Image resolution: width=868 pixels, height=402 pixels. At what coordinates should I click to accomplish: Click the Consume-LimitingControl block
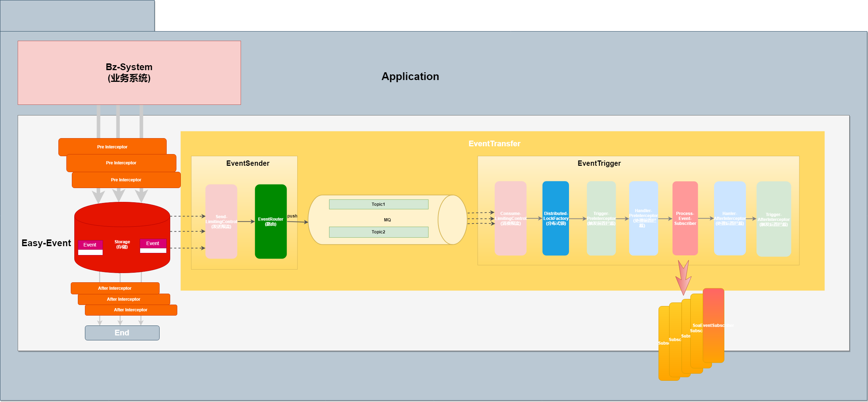click(510, 219)
